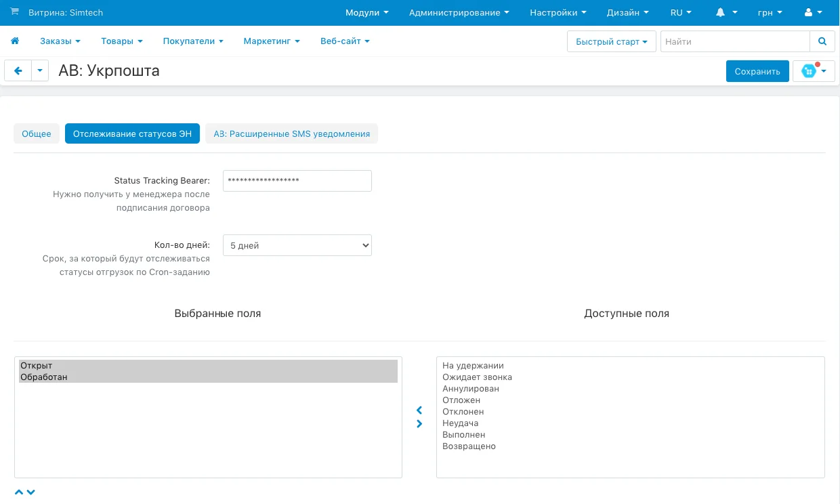Expand the dropdown next to back button

(x=40, y=70)
